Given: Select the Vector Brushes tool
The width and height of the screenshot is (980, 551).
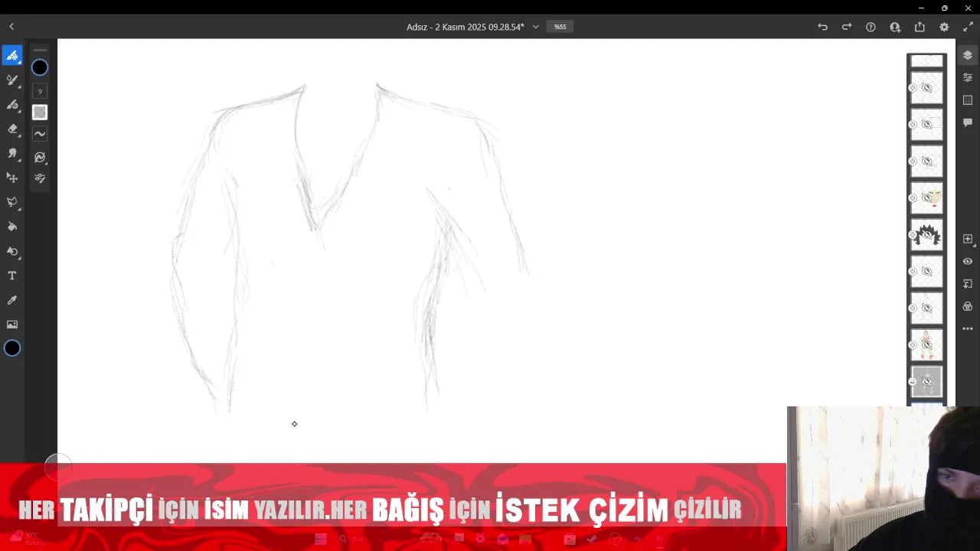Looking at the screenshot, I should tap(12, 104).
